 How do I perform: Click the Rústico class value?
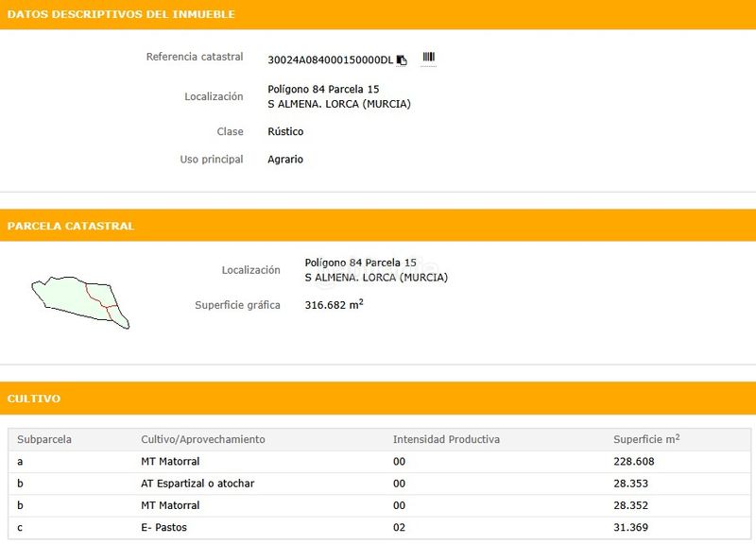pos(285,131)
